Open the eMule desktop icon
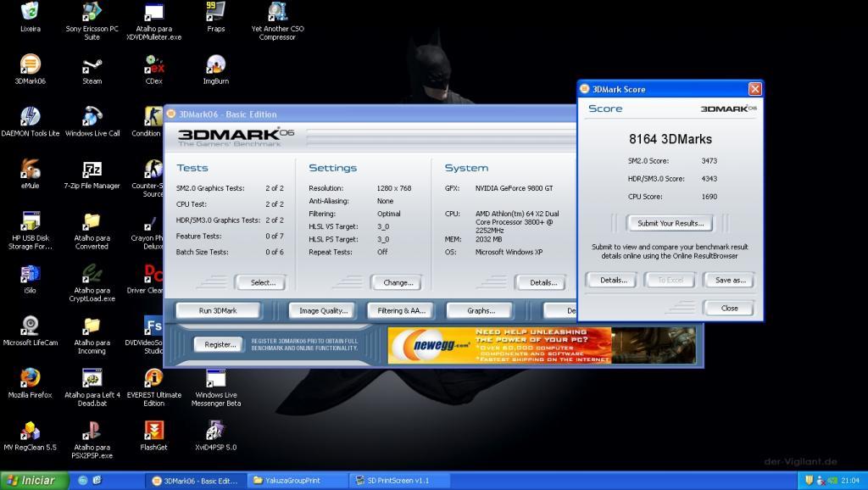 click(30, 174)
